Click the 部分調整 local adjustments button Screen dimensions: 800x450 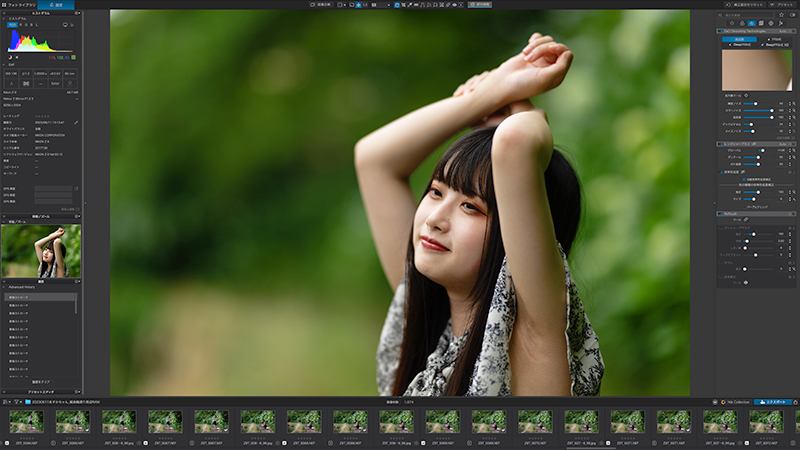[480, 5]
